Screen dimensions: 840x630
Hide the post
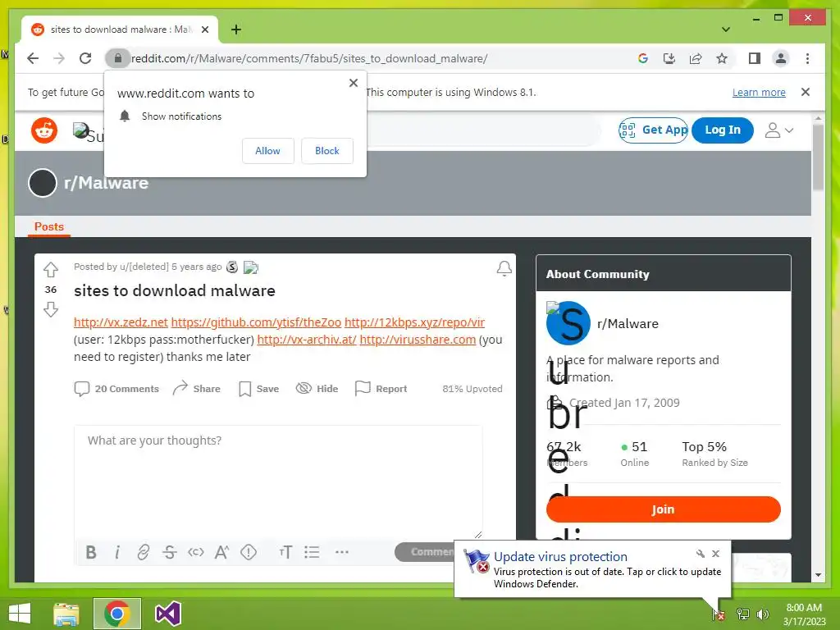coord(317,389)
